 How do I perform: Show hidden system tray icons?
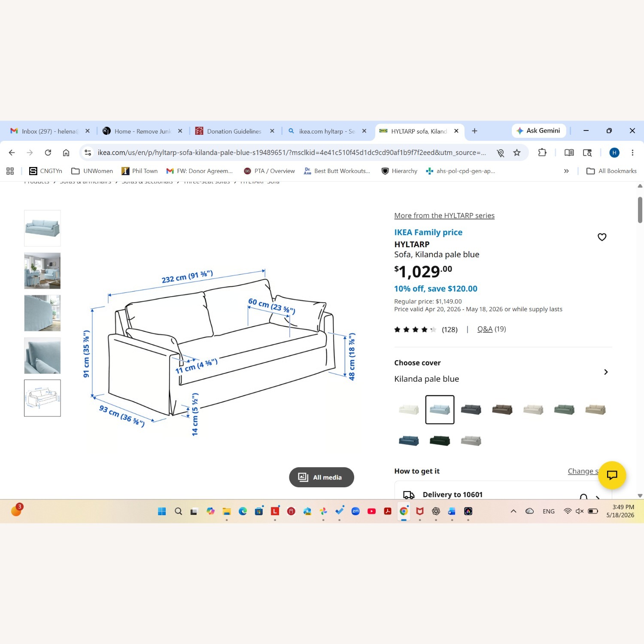513,511
